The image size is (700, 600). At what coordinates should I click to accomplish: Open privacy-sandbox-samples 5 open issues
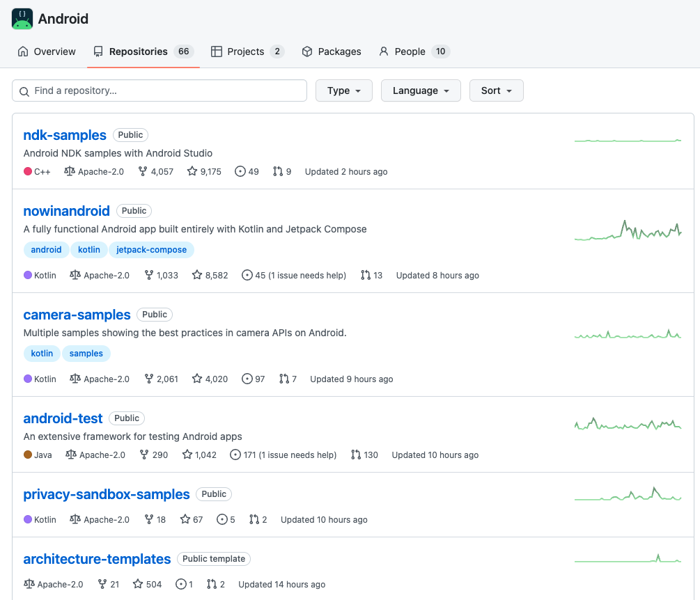click(226, 520)
